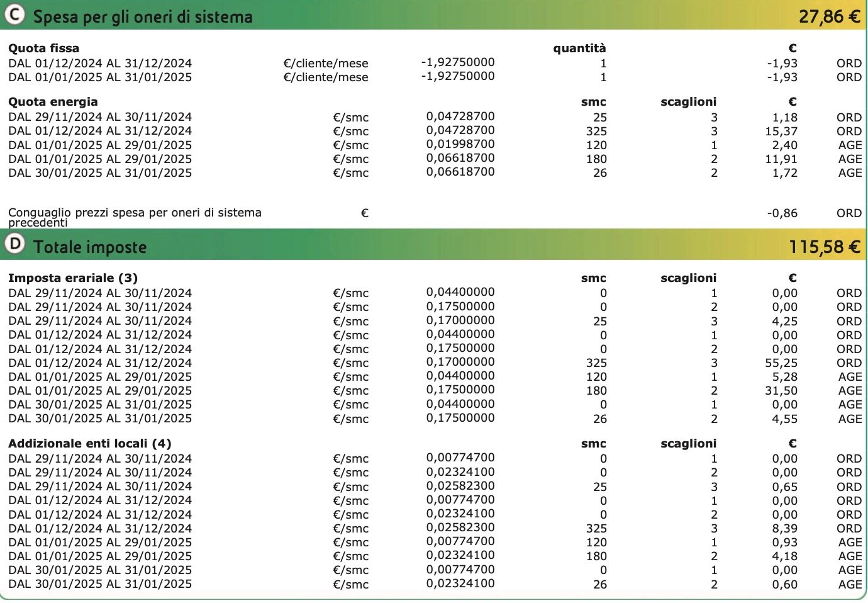This screenshot has height=603, width=868.
Task: Click the 27,86 € section total
Action: point(829,16)
